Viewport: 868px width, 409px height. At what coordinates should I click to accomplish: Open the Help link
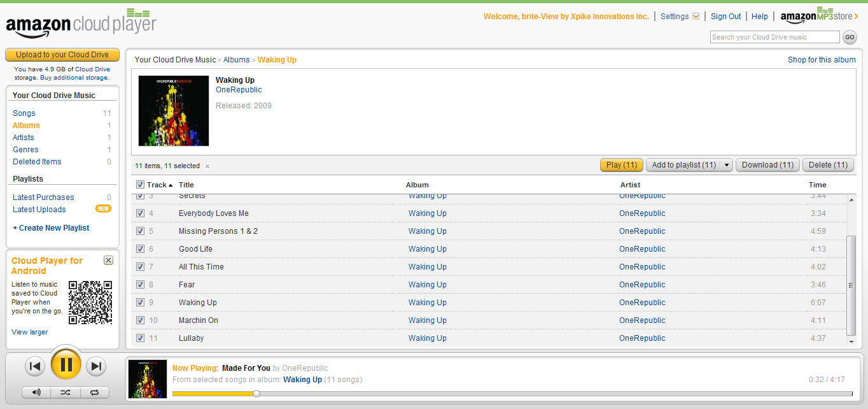point(760,17)
